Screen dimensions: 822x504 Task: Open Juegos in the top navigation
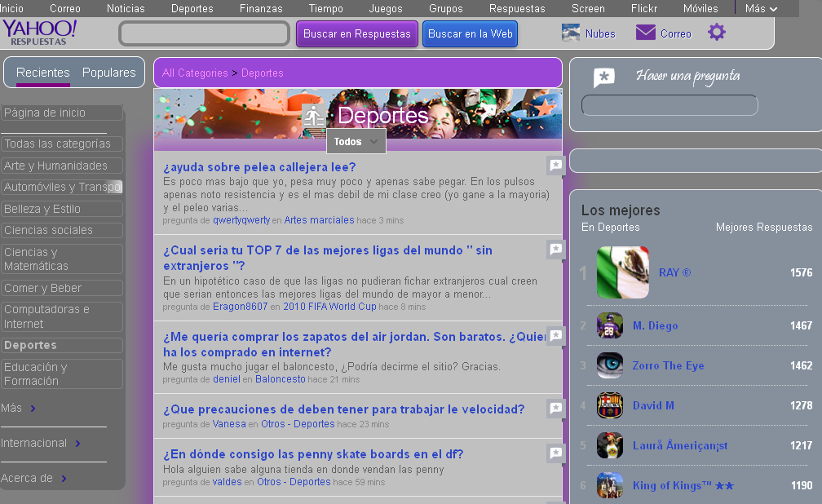pos(386,8)
